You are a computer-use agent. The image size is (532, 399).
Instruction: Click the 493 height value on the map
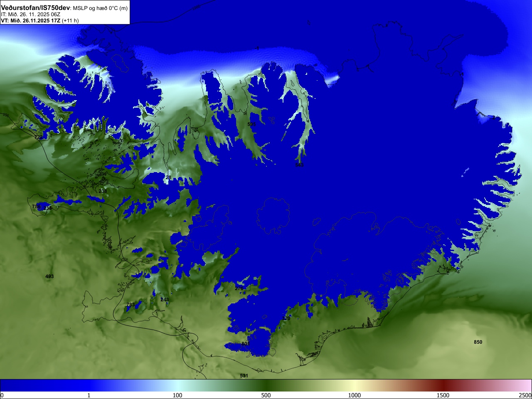pos(49,276)
